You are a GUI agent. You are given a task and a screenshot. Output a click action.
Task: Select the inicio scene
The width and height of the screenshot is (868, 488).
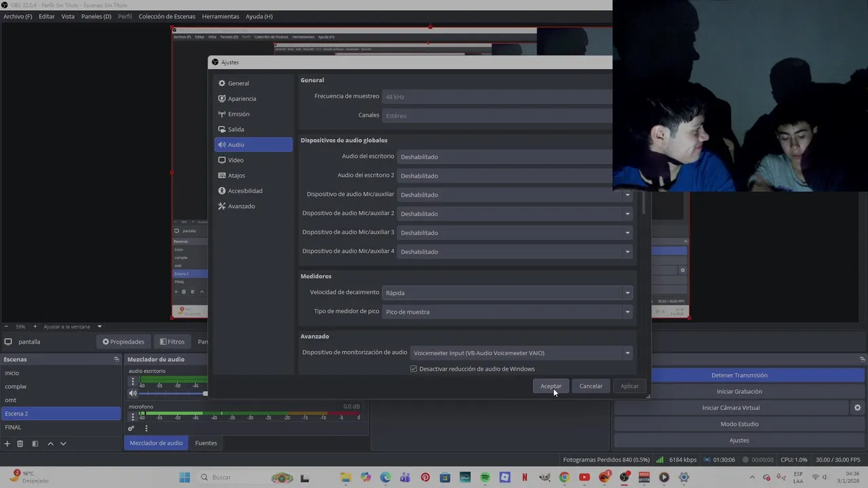60,373
